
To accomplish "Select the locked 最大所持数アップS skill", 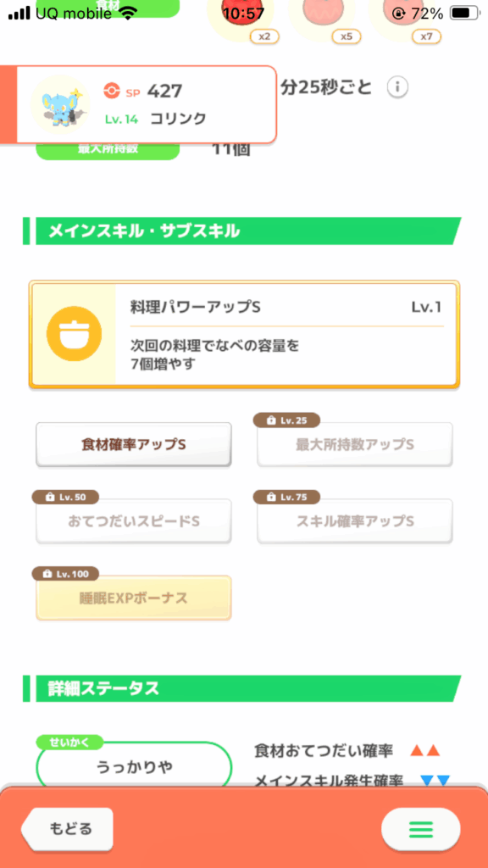I will (355, 444).
